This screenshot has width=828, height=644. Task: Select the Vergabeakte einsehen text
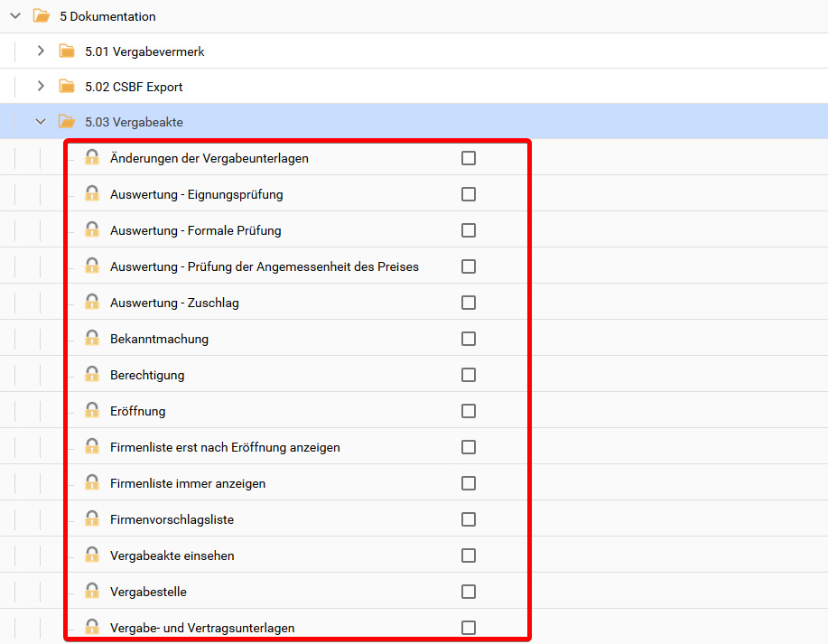(172, 555)
